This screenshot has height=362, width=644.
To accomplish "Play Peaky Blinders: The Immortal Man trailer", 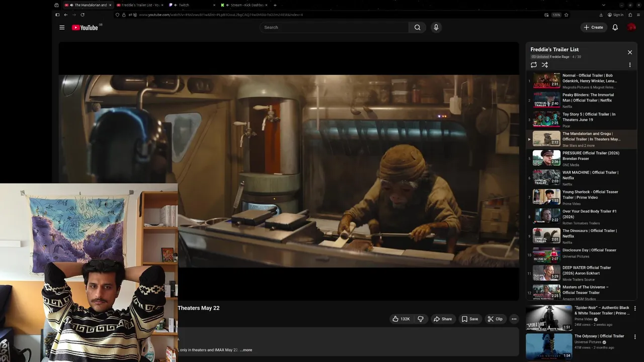I will [581, 101].
